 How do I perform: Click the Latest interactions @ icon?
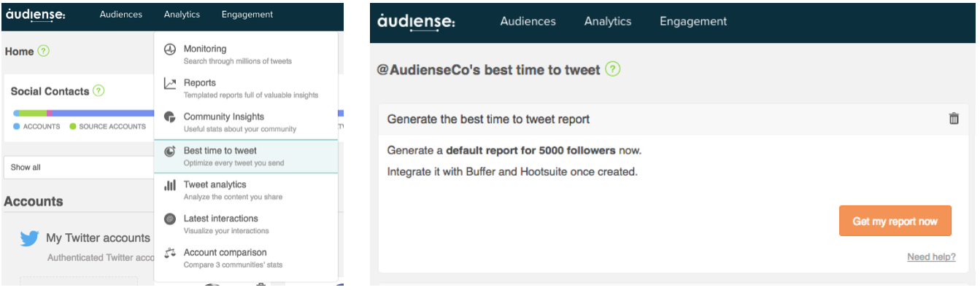[170, 219]
